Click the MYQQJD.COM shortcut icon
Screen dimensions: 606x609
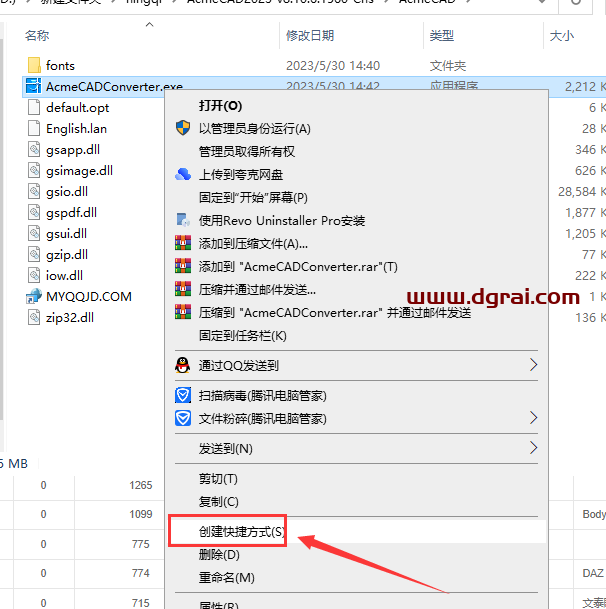pyautogui.click(x=34, y=296)
